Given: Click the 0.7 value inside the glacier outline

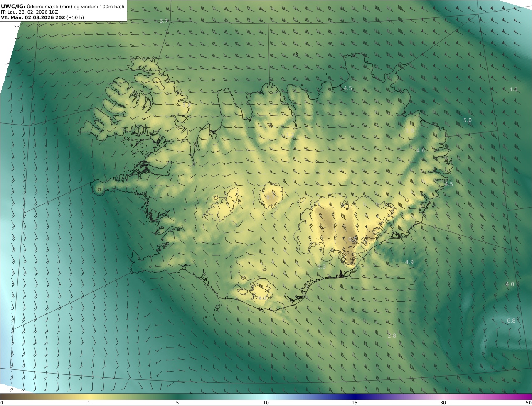Looking at the screenshot, I should pyautogui.click(x=271, y=197).
